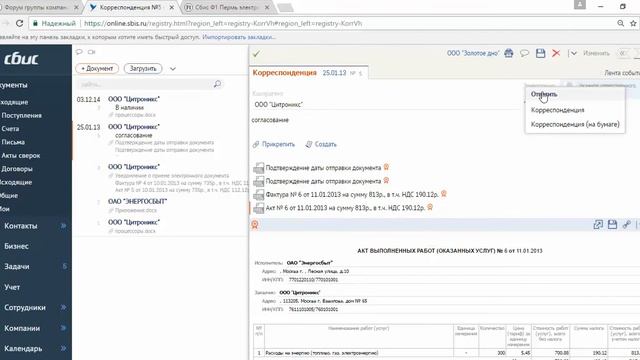Open the comment bubble in document toolbar
Image resolution: width=640 pixels, height=360 pixels.
524,53
